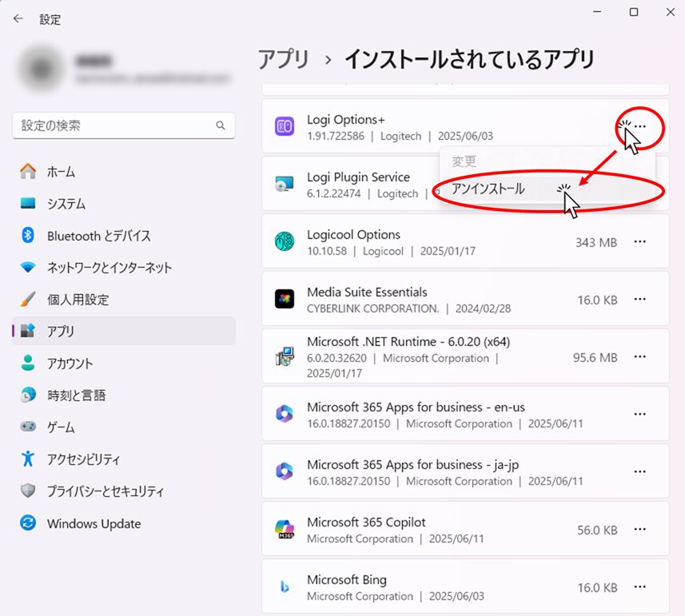
Task: Click the Microsoft Bing app icon
Action: (285, 586)
